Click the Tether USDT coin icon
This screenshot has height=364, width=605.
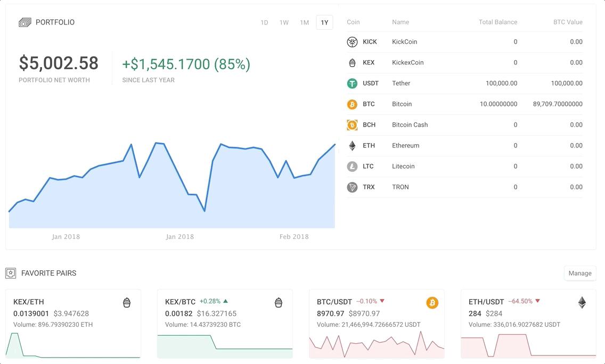pyautogui.click(x=352, y=84)
